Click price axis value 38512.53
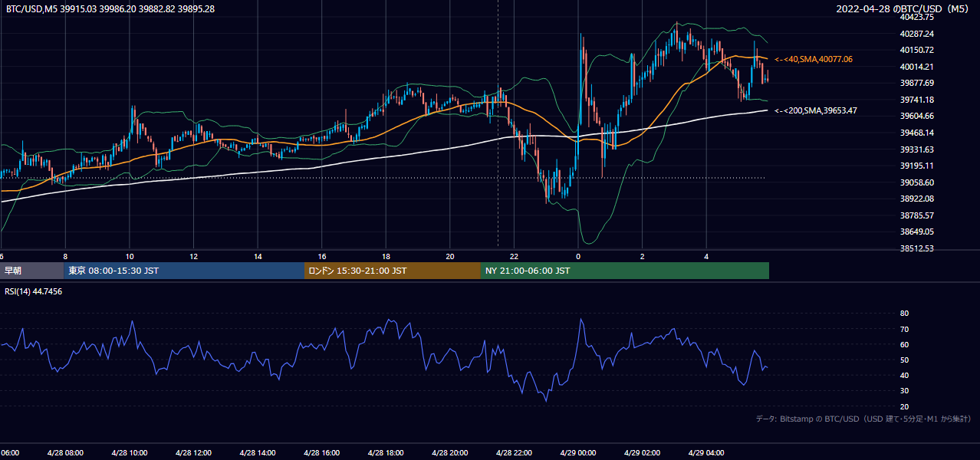The height and width of the screenshot is (460, 980). point(916,248)
